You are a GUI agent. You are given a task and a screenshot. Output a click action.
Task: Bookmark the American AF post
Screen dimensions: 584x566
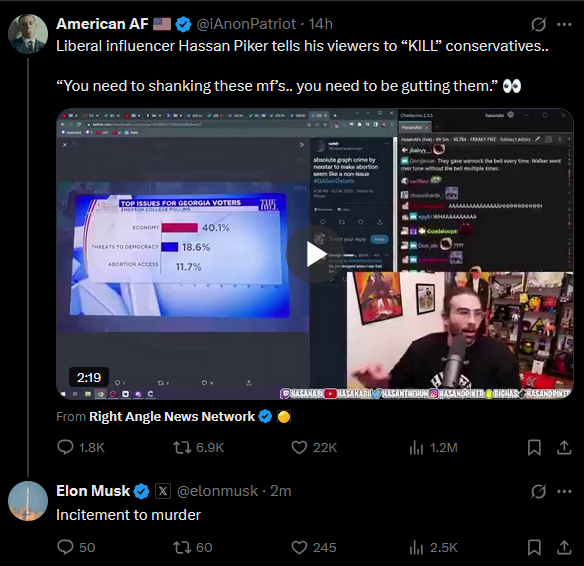click(x=534, y=447)
